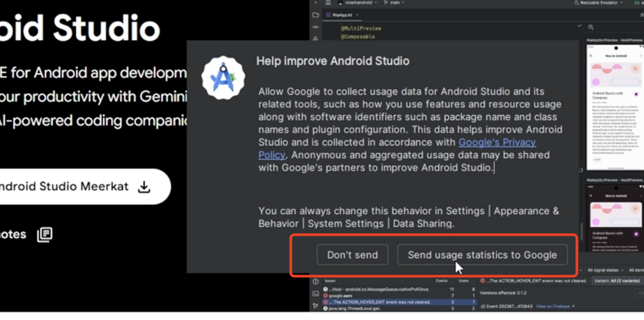644x320 pixels.
Task: Select the light theme NiaApp preview thumbnail
Action: (615, 107)
